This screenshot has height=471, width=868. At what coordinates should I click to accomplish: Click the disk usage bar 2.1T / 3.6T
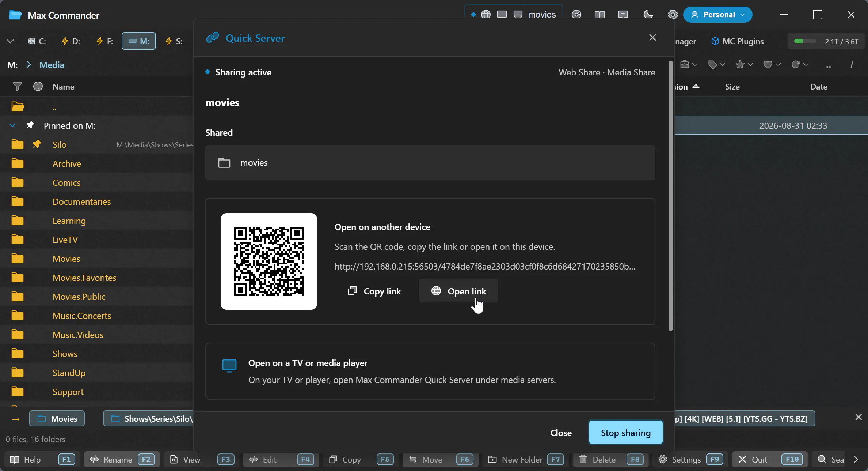click(826, 41)
